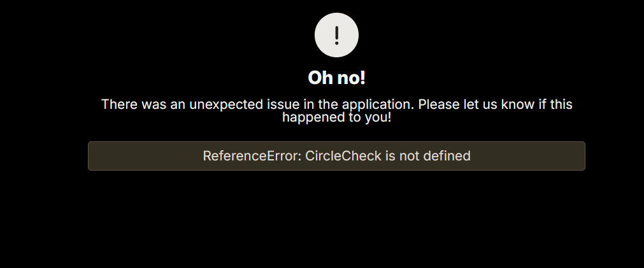Viewport: 644px width, 268px height.
Task: Click the word "no!" in the heading
Action: (x=350, y=78)
